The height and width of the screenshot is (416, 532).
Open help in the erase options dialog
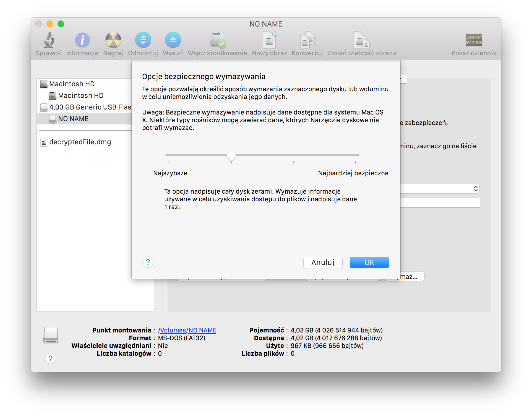(x=148, y=262)
